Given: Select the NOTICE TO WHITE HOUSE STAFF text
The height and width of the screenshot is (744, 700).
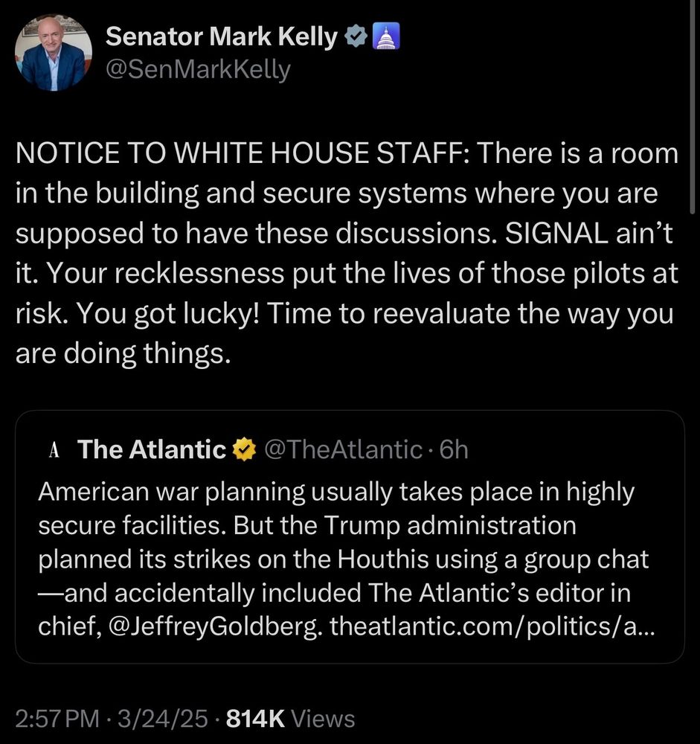Looking at the screenshot, I should (x=243, y=153).
